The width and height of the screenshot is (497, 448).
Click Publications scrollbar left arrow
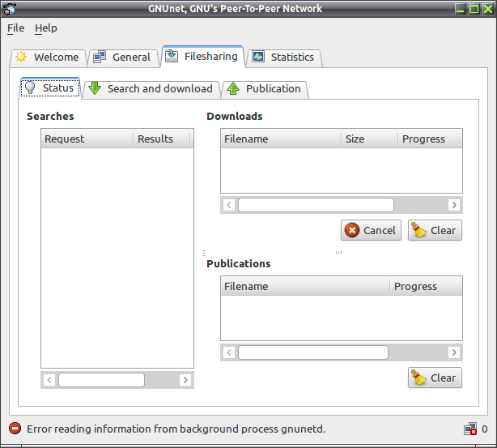229,352
